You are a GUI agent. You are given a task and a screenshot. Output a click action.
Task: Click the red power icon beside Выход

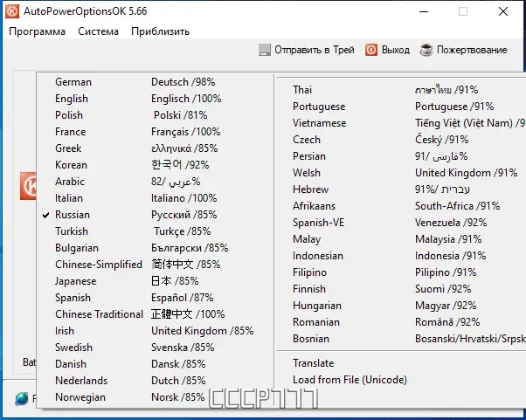[371, 50]
